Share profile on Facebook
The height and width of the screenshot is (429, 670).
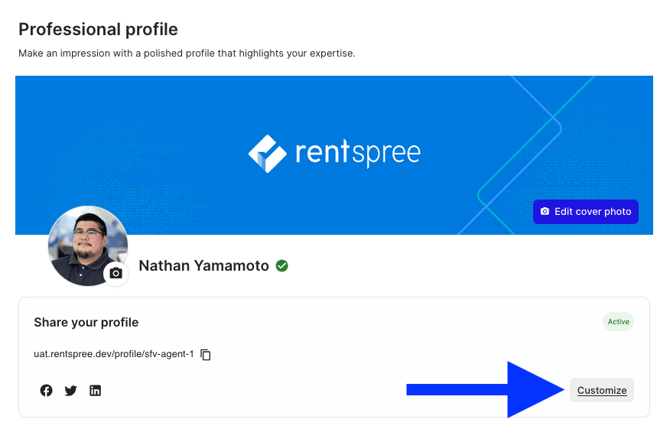point(46,390)
